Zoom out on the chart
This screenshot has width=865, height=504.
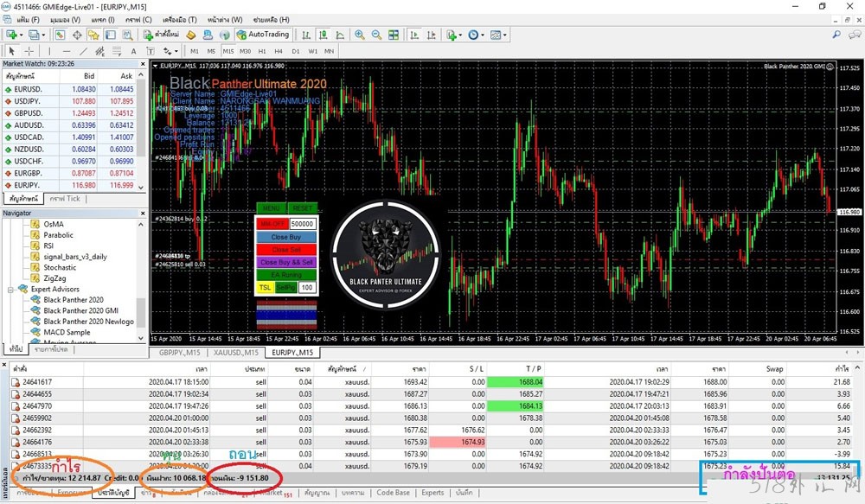(376, 35)
